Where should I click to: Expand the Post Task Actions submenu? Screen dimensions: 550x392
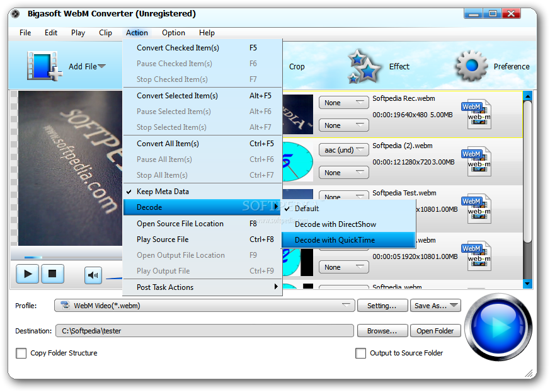[202, 287]
